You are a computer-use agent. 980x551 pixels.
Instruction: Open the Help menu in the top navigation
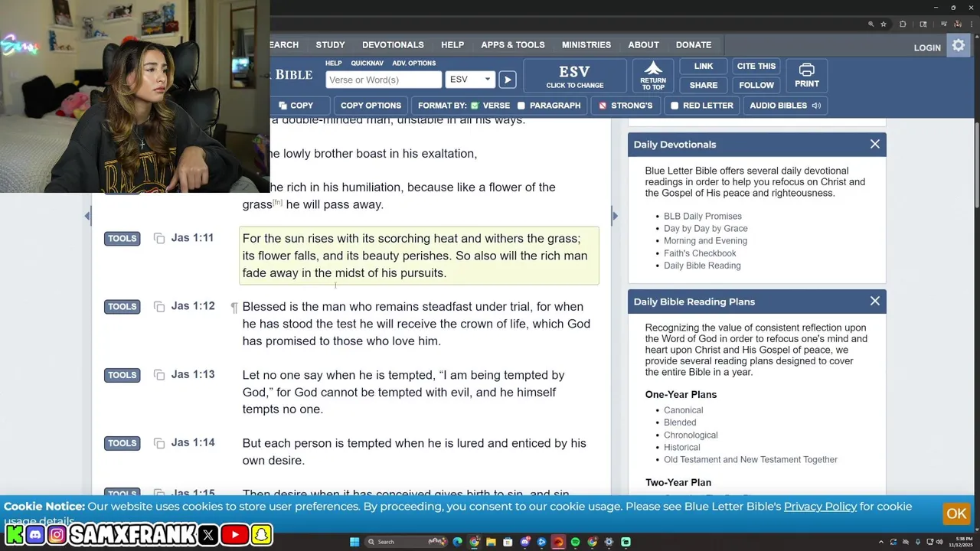coord(452,45)
